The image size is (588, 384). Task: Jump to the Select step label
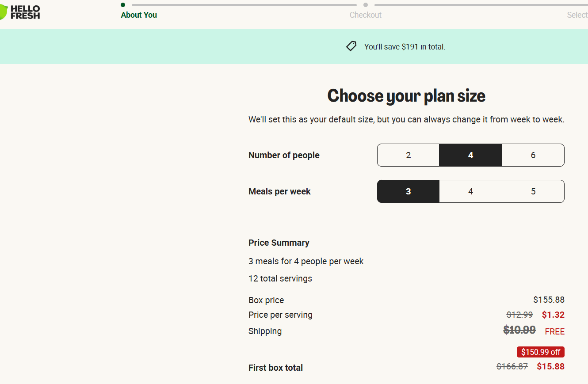577,15
